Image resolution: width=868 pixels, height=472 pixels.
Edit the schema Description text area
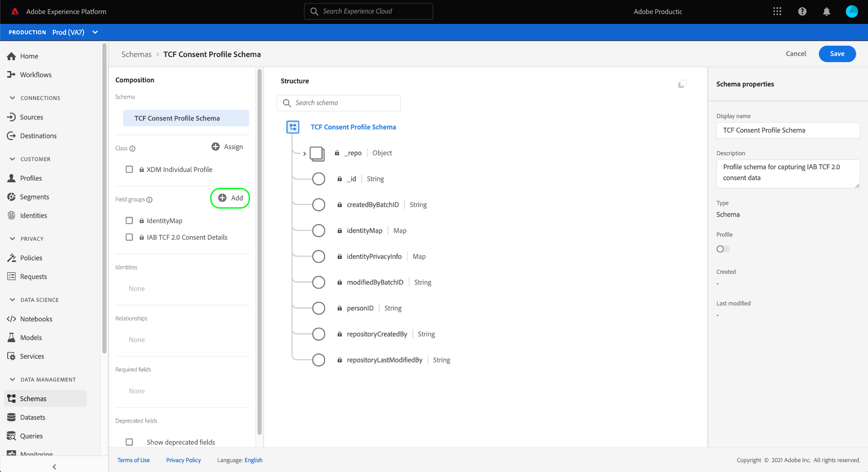click(x=788, y=174)
